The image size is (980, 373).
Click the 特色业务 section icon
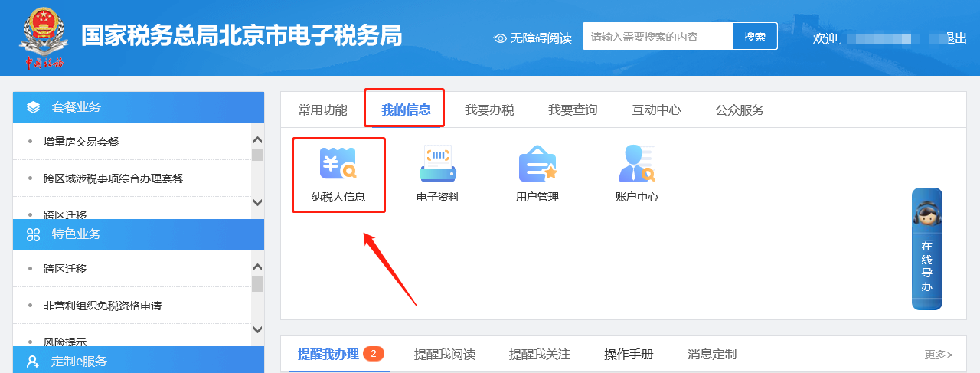click(33, 234)
